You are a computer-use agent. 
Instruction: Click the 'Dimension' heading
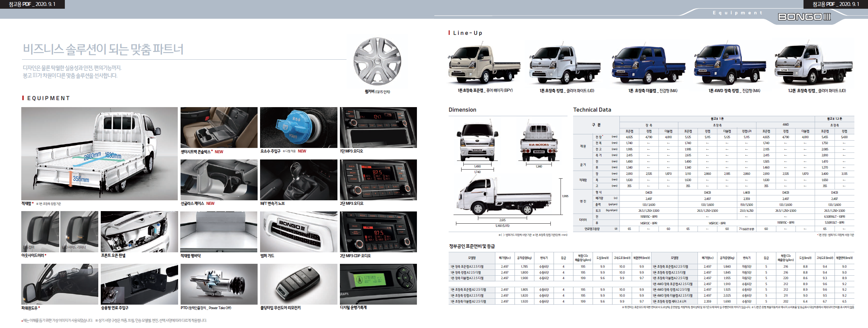click(x=462, y=110)
